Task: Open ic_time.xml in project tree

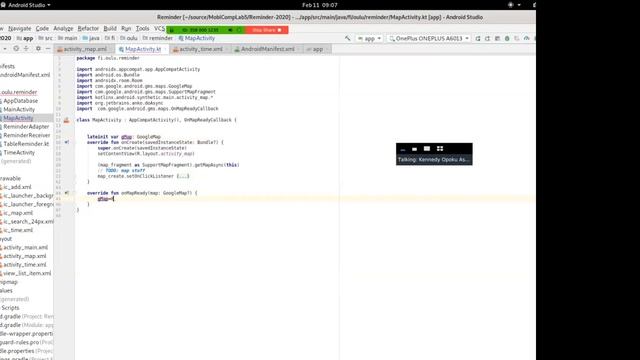Action: (x=17, y=230)
